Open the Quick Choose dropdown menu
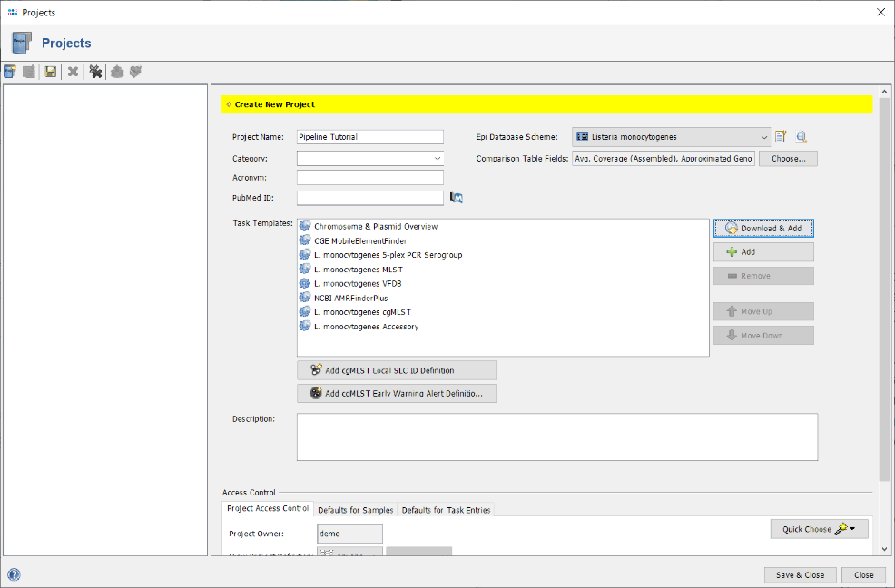This screenshot has height=588, width=895. pos(819,529)
